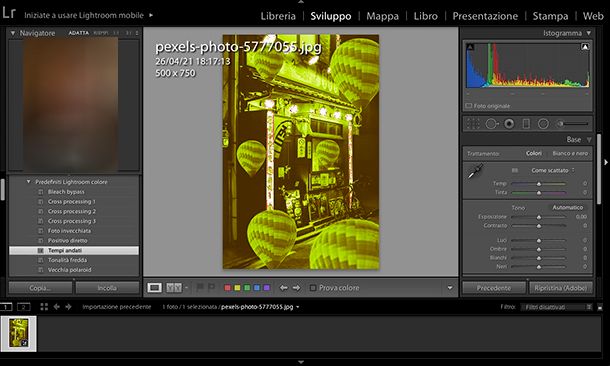Toggle the filter lock switch icon
This screenshot has height=366, width=610.
599,307
